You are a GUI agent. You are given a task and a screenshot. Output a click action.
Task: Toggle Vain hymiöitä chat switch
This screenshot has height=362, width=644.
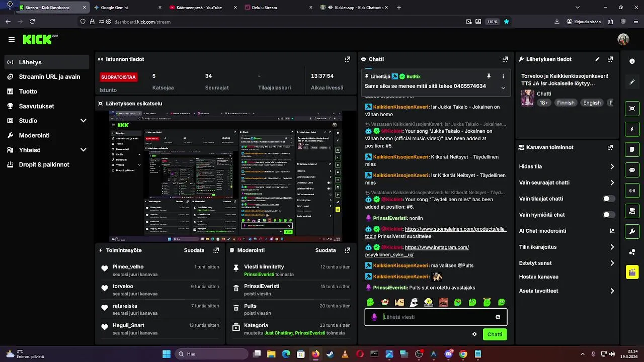point(609,215)
